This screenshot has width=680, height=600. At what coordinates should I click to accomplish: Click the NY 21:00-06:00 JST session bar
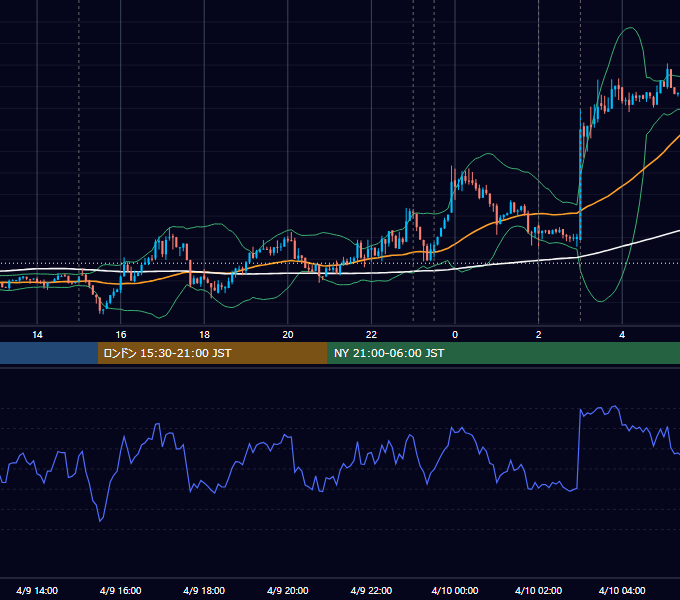pyautogui.click(x=504, y=353)
